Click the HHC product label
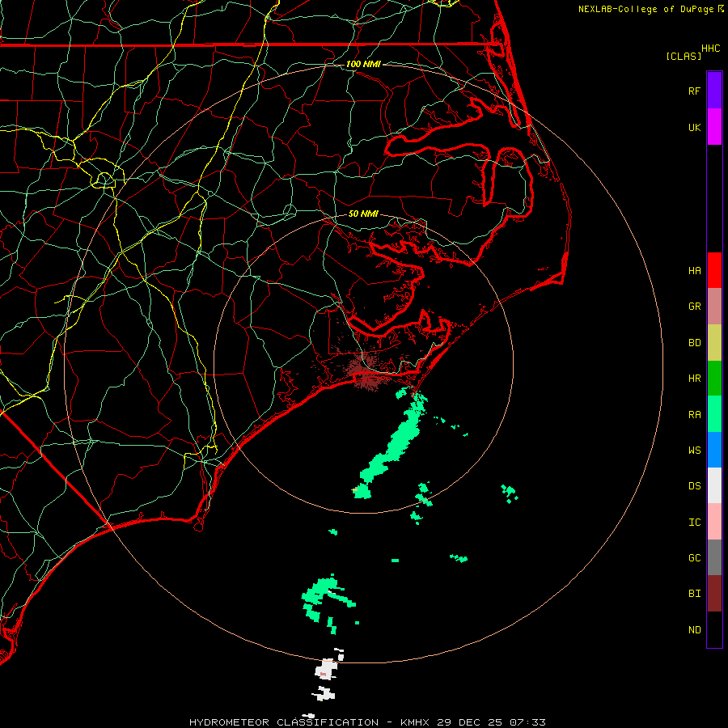The width and height of the screenshot is (728, 728). point(711,49)
